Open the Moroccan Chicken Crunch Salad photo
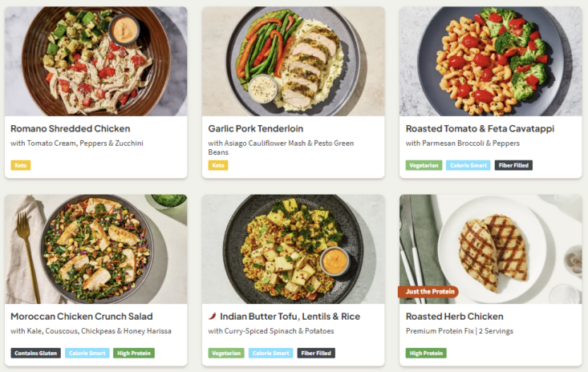588x372 pixels. click(x=95, y=249)
